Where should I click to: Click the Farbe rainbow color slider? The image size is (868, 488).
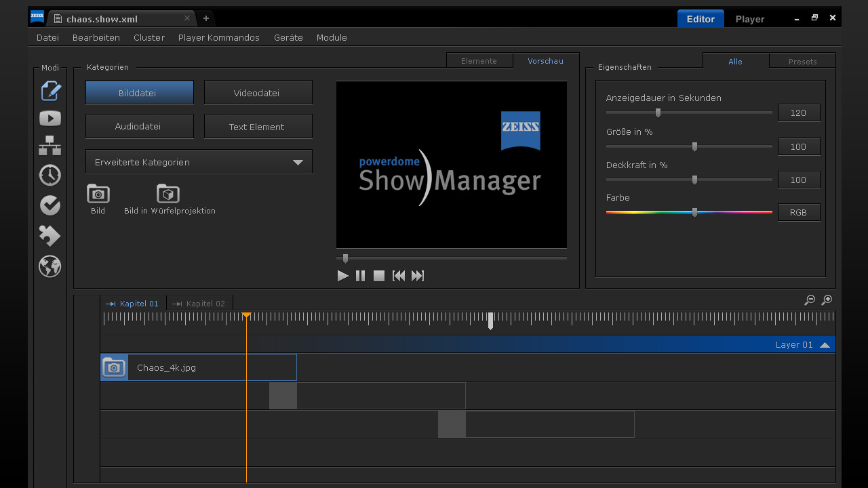689,212
